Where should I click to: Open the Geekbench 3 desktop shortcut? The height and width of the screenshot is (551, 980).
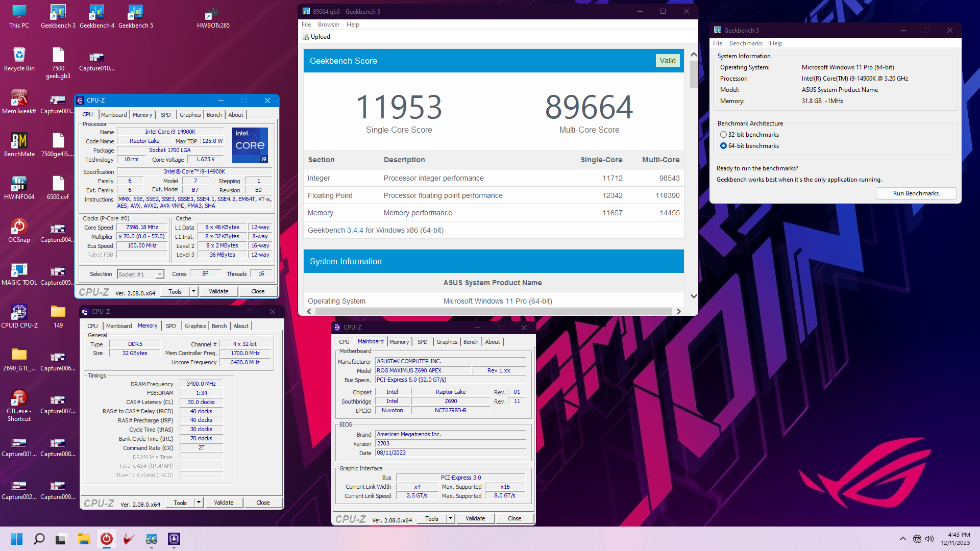(x=58, y=16)
